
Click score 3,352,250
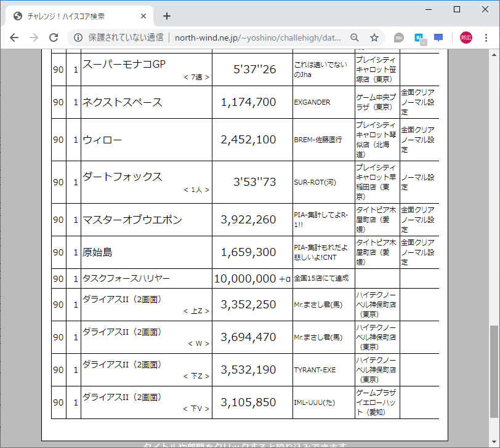(248, 305)
